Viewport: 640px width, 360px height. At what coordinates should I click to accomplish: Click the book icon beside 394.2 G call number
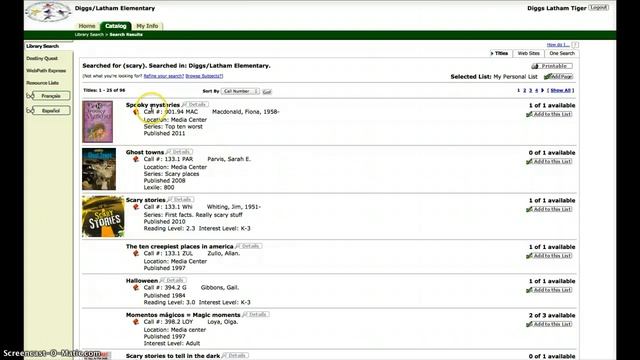pos(136,288)
